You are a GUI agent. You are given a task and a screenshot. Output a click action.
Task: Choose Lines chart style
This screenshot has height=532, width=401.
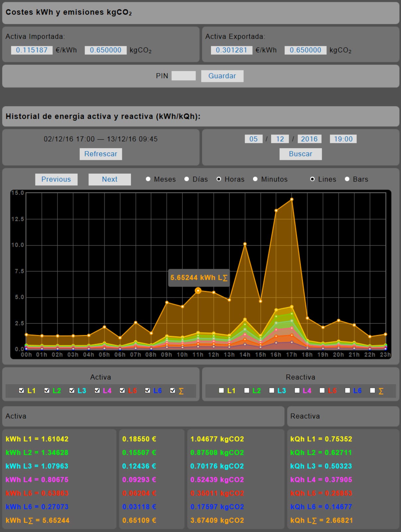coord(312,179)
